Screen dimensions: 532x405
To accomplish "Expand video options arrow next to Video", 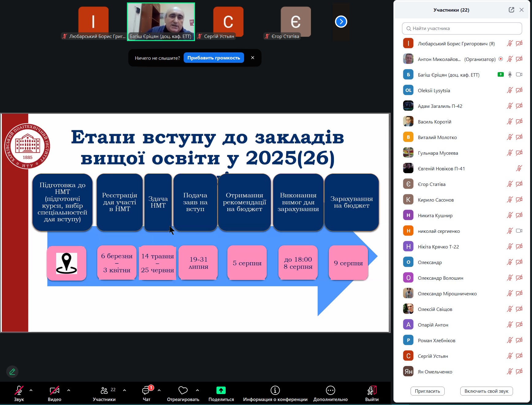I will pos(69,390).
